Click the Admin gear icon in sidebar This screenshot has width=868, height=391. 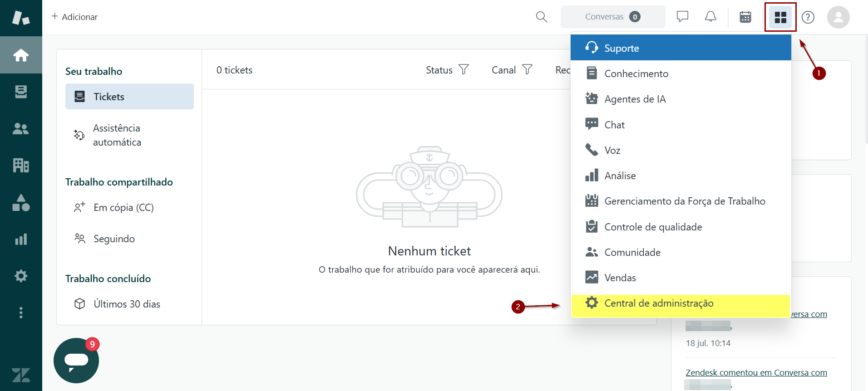21,276
